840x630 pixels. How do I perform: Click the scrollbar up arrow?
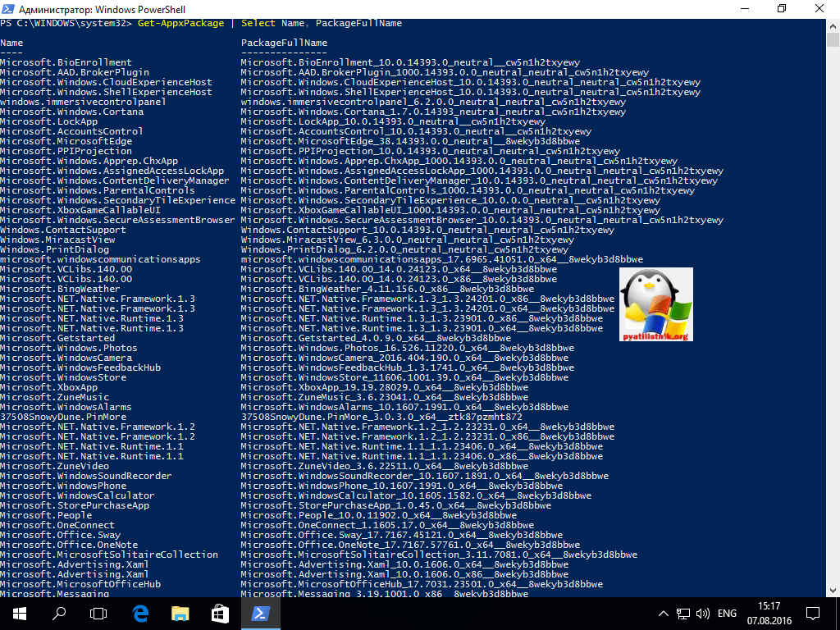coord(833,25)
